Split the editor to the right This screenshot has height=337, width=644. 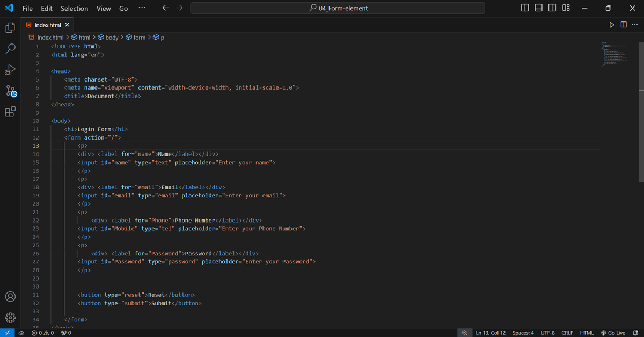pyautogui.click(x=623, y=25)
